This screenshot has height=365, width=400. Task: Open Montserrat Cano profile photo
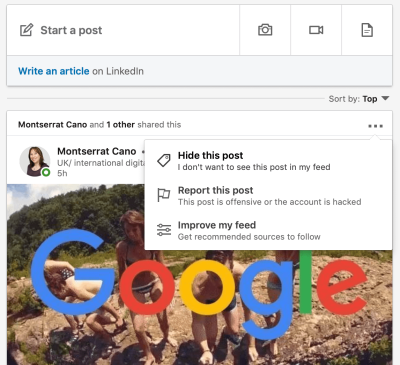pyautogui.click(x=35, y=161)
